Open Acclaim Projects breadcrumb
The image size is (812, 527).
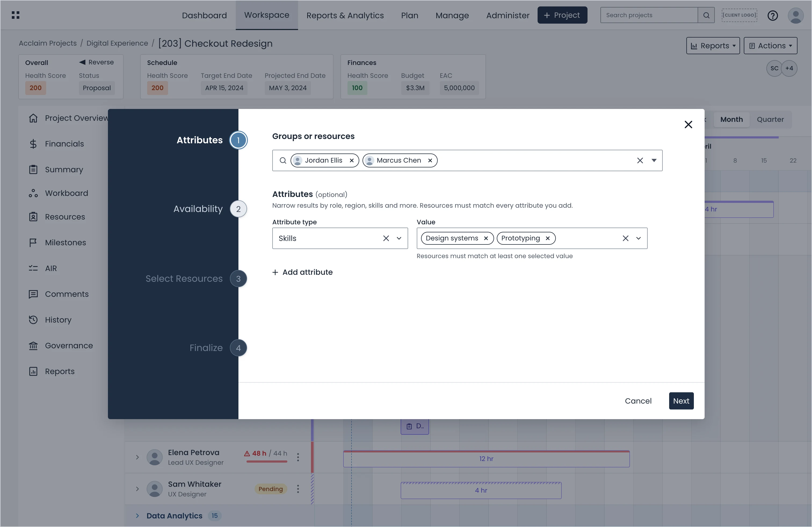point(48,43)
